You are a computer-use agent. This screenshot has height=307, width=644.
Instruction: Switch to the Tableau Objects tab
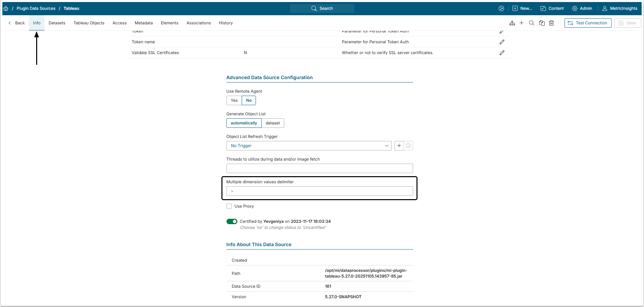click(89, 23)
